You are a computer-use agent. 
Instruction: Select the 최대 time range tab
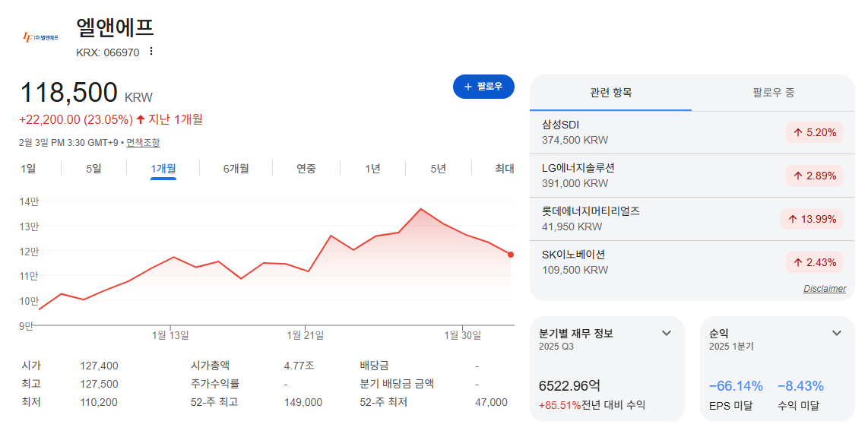504,169
